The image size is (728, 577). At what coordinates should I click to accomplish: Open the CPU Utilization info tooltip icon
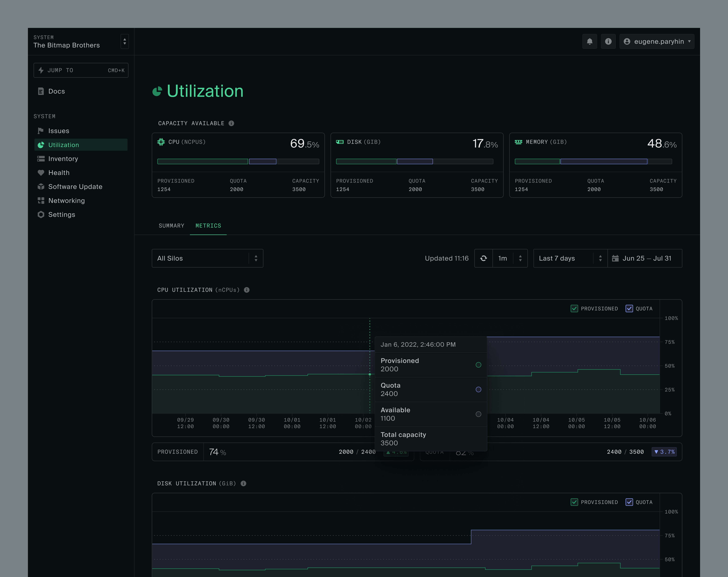(247, 290)
